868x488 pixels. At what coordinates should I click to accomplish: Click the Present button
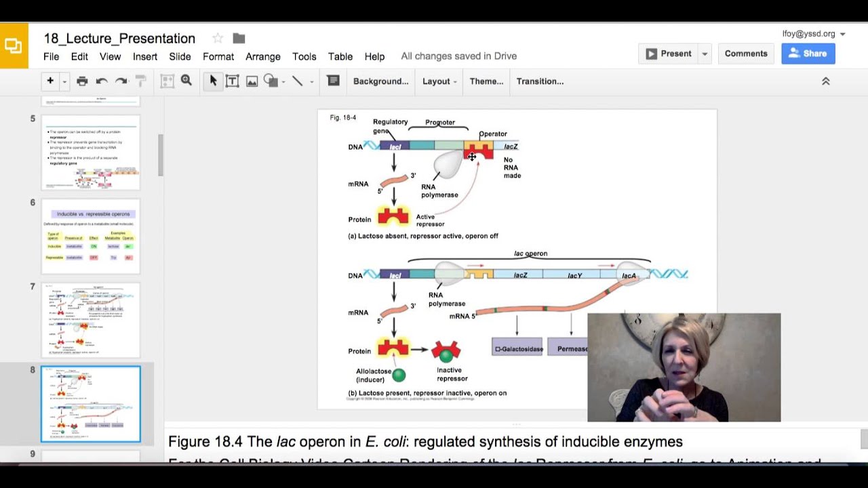[x=669, y=54]
